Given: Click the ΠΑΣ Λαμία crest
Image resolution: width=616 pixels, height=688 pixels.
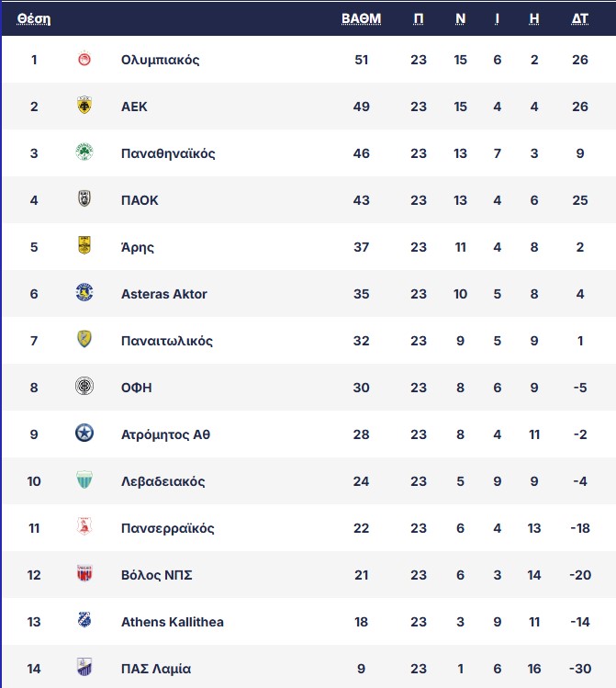Looking at the screenshot, I should [x=84, y=668].
